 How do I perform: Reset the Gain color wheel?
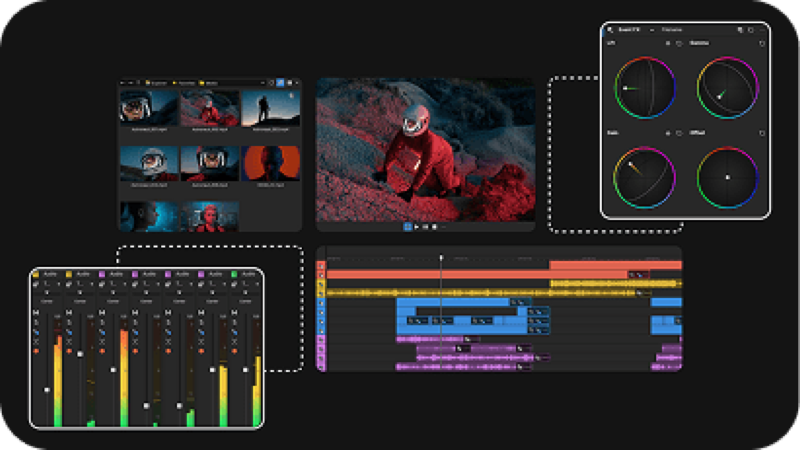[679, 133]
